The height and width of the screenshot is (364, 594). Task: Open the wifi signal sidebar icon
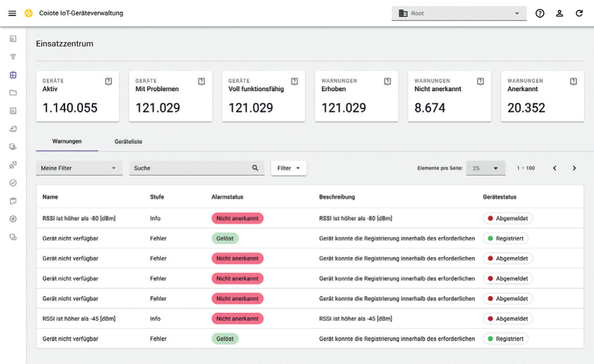click(13, 57)
